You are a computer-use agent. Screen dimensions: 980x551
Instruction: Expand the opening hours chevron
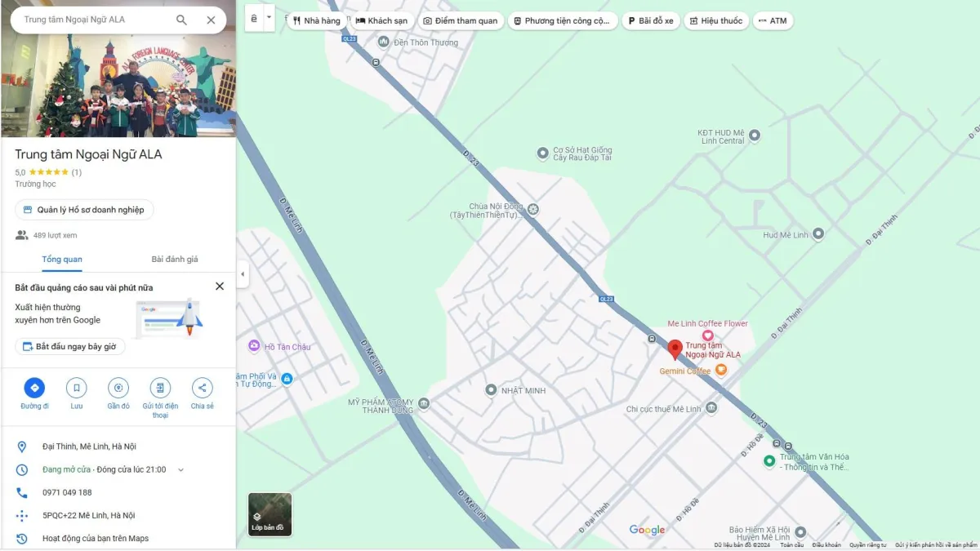tap(180, 470)
